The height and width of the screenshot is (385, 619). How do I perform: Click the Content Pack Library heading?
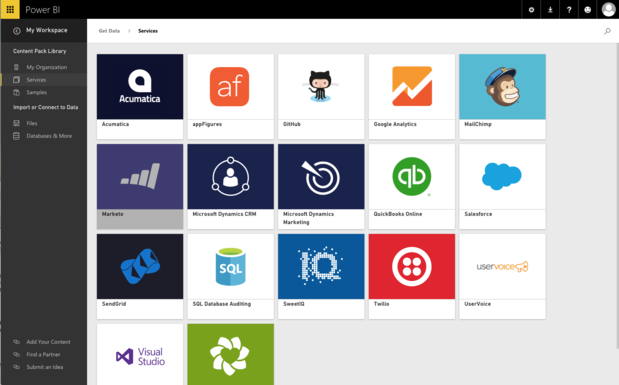click(39, 51)
